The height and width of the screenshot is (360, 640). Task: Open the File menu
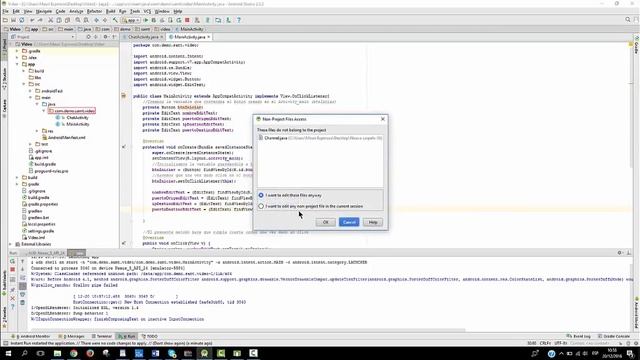[x=5, y=11]
